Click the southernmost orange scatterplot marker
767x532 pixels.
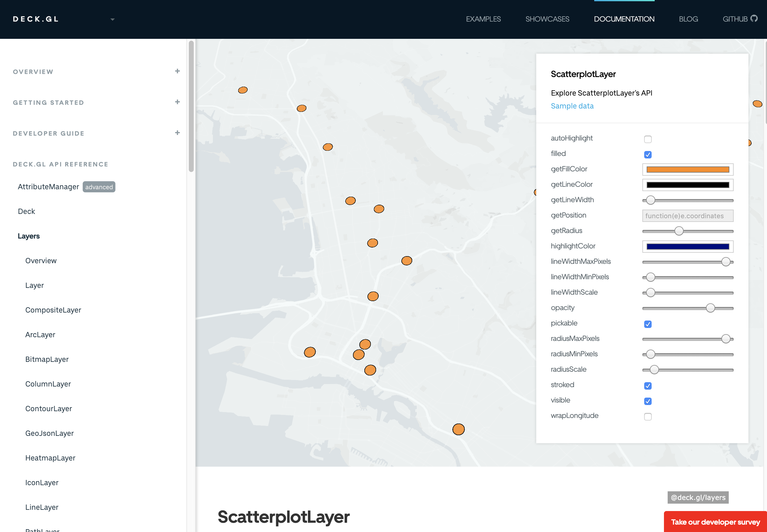tap(458, 429)
